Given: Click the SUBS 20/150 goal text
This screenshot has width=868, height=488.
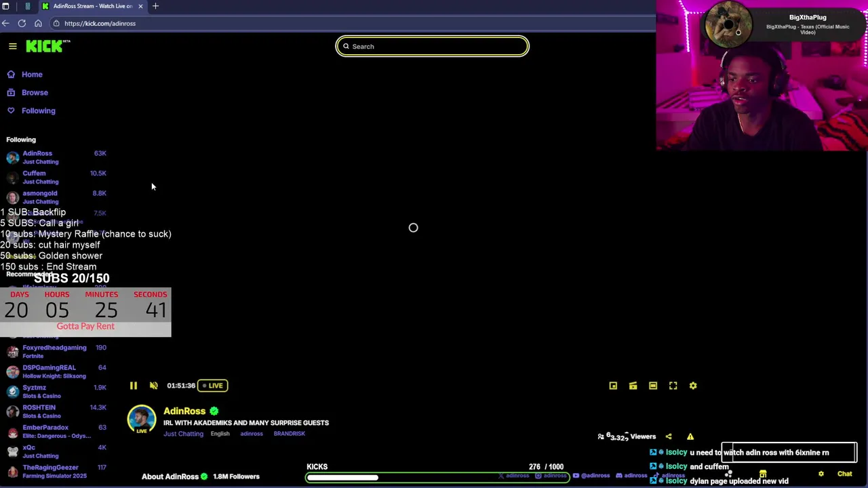Looking at the screenshot, I should 71,279.
